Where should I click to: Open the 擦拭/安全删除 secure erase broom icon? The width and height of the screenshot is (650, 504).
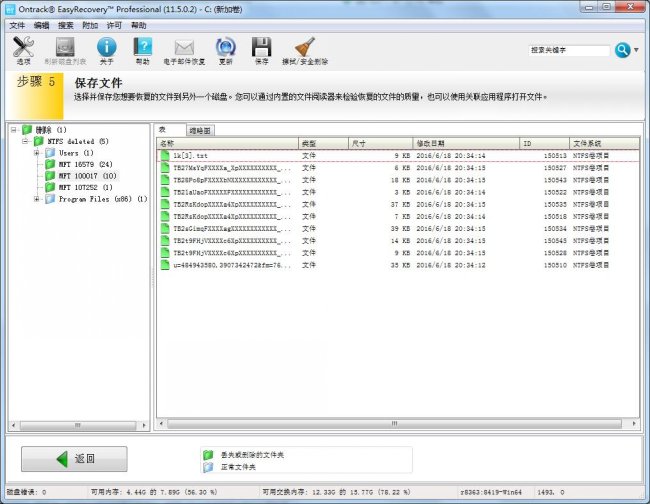pyautogui.click(x=305, y=46)
